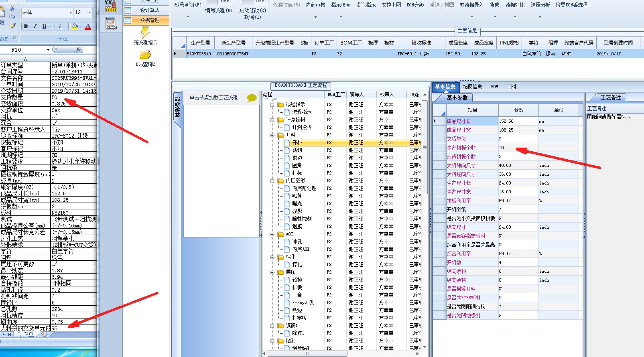Toggle italic formatting in Excel
Viewport: 644px width, 357px height.
pos(35,26)
